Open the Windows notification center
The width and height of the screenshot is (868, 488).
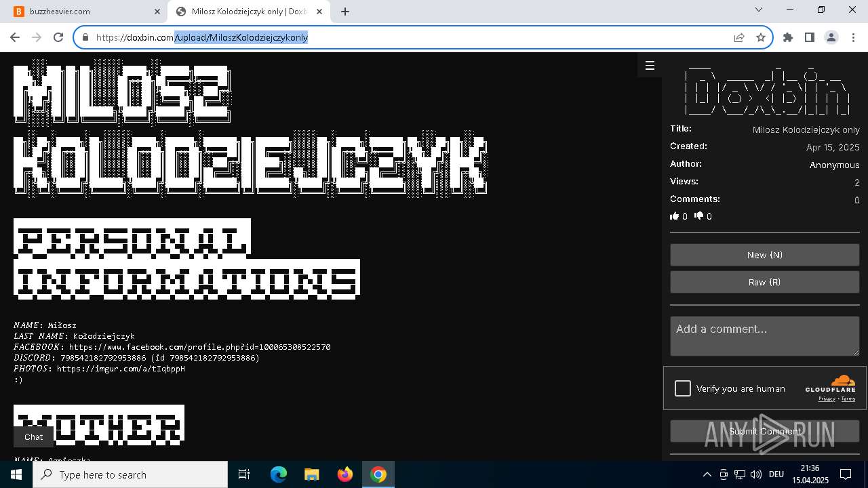pyautogui.click(x=846, y=474)
